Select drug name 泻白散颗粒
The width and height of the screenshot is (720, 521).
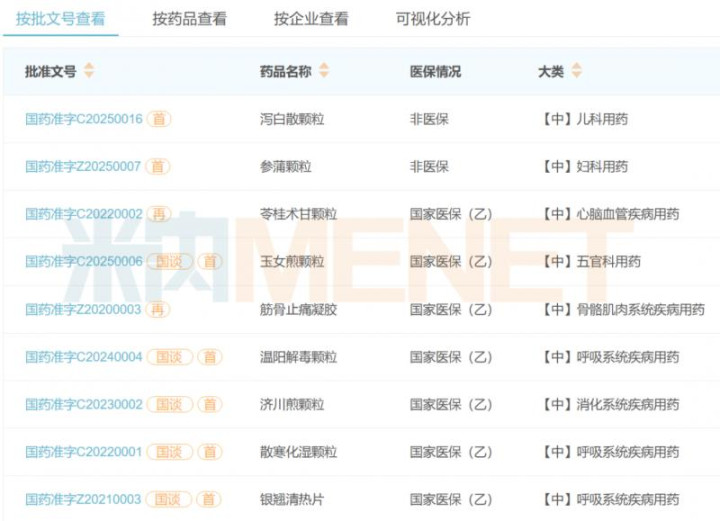pyautogui.click(x=292, y=119)
